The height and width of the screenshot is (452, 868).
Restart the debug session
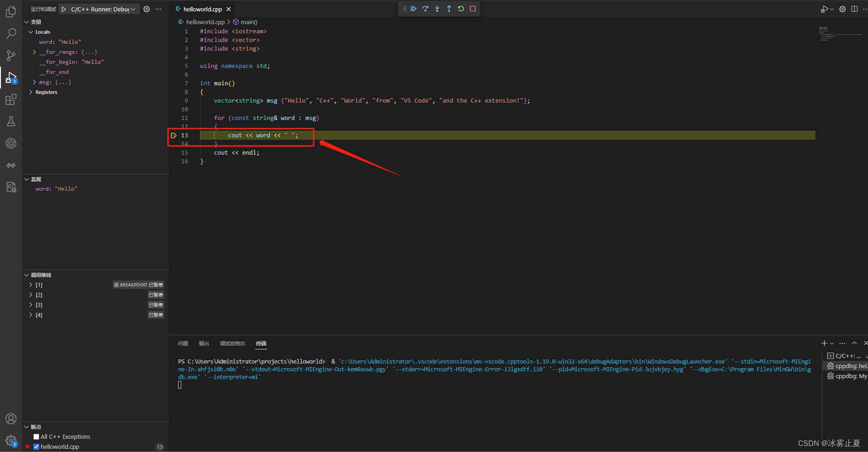tap(461, 9)
